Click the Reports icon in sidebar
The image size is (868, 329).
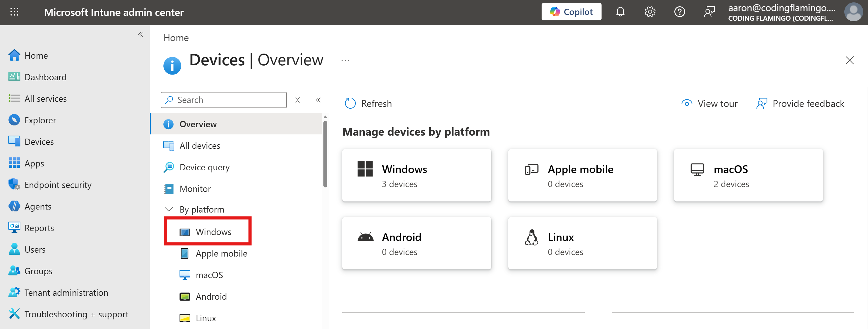tap(14, 228)
